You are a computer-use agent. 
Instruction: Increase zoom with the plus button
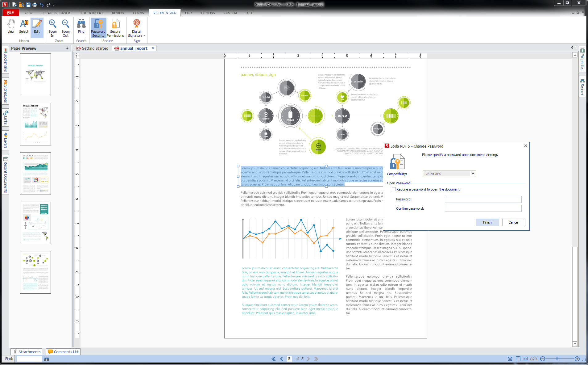[x=577, y=359]
